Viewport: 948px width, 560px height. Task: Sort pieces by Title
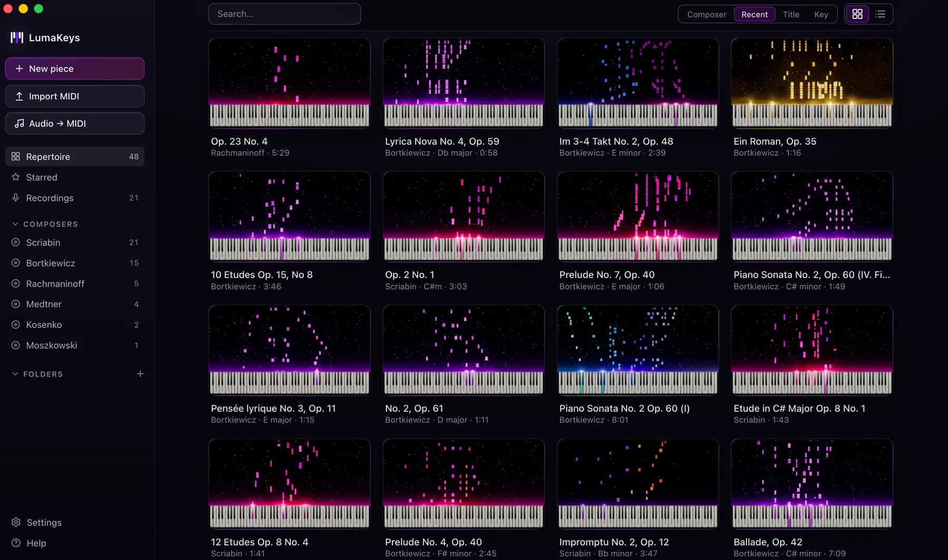[791, 14]
